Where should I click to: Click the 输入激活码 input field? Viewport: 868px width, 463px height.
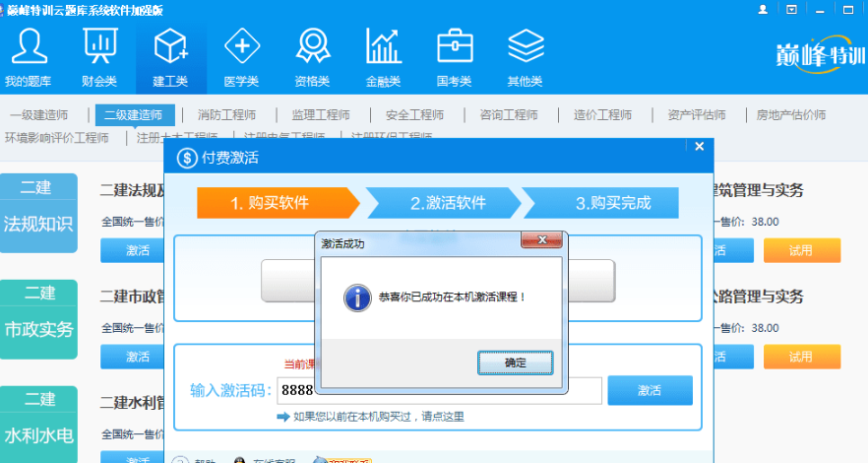(440, 390)
